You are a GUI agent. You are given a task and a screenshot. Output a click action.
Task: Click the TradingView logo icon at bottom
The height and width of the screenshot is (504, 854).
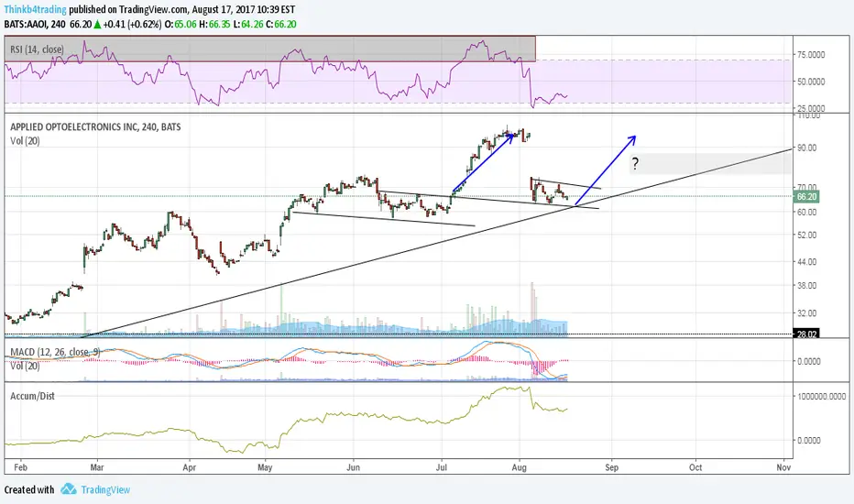68,489
